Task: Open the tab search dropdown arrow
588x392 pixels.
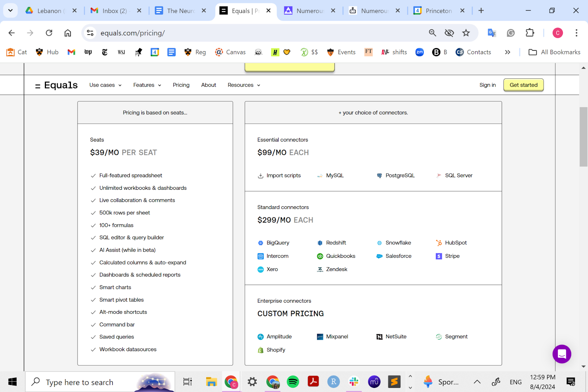Action: pyautogui.click(x=10, y=11)
